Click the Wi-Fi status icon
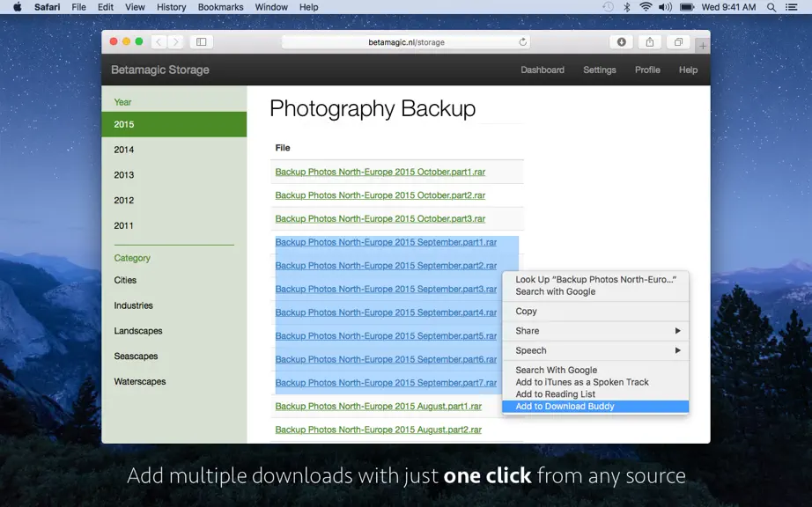This screenshot has width=812, height=507. 646,7
